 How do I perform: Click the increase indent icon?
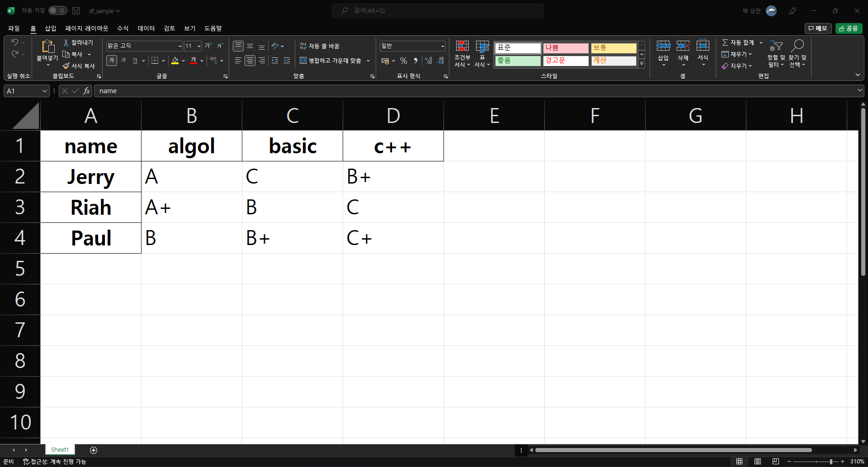coord(287,61)
